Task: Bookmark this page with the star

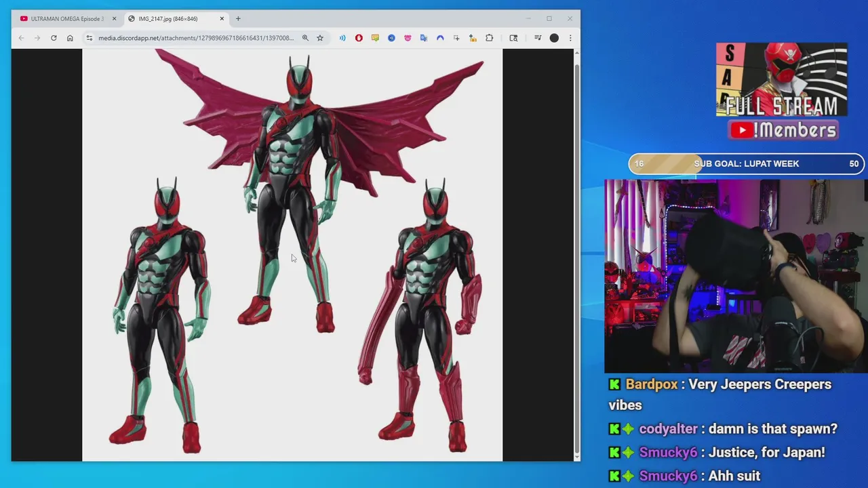Action: (x=320, y=38)
